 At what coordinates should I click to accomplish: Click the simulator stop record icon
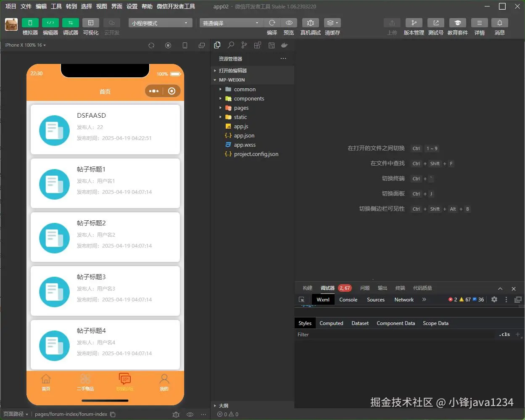(168, 45)
